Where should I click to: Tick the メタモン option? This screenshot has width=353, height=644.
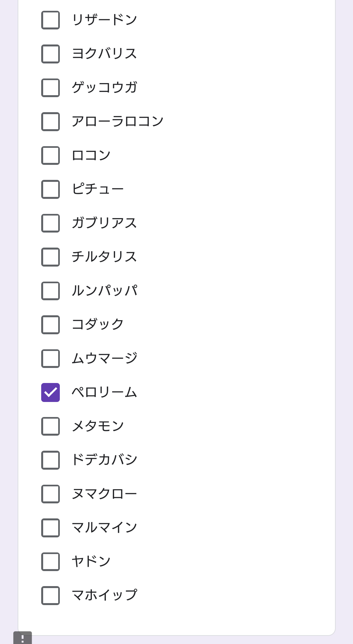tap(50, 426)
